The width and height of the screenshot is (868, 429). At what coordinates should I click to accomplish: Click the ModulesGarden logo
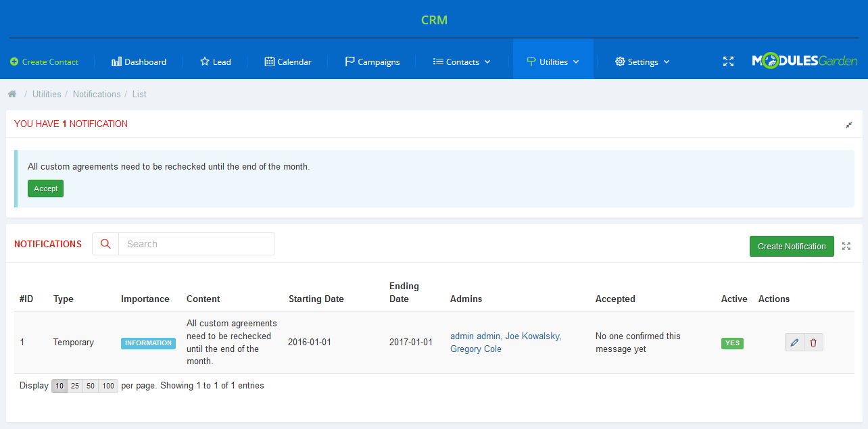(804, 61)
